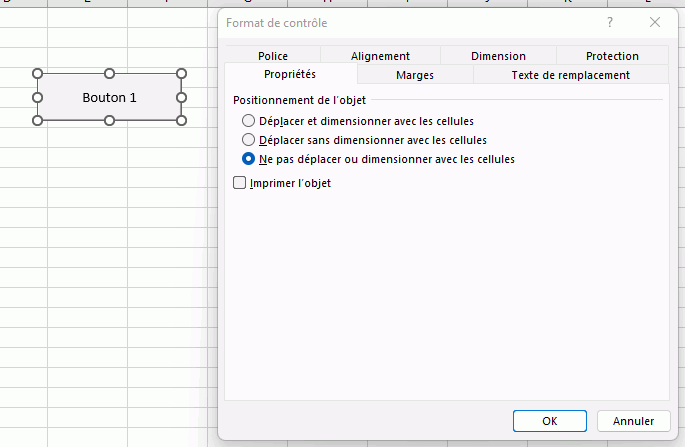Go to the Dimension tab
Viewport: 685px width, 447px height.
(498, 56)
